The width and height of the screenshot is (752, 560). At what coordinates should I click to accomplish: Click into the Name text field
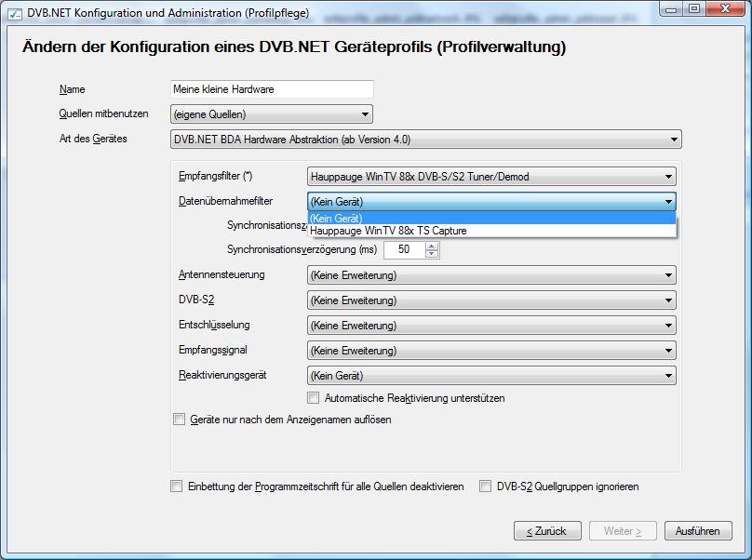click(271, 90)
